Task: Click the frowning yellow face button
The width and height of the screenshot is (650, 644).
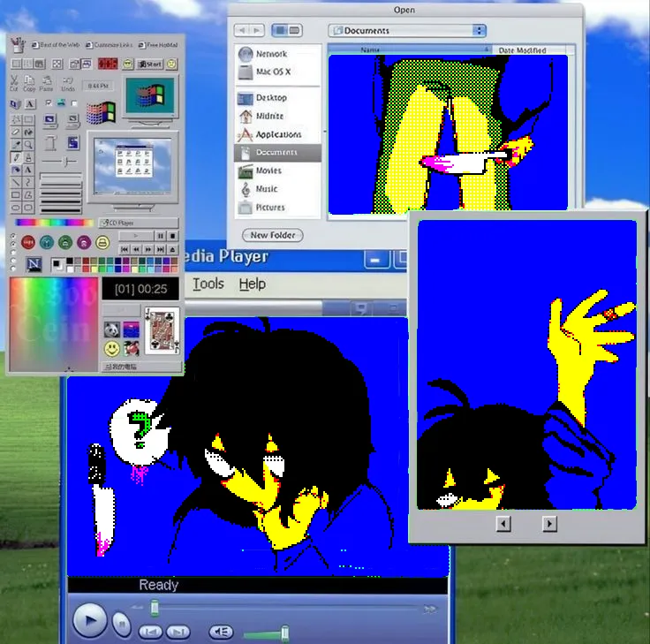Action: coord(171,64)
